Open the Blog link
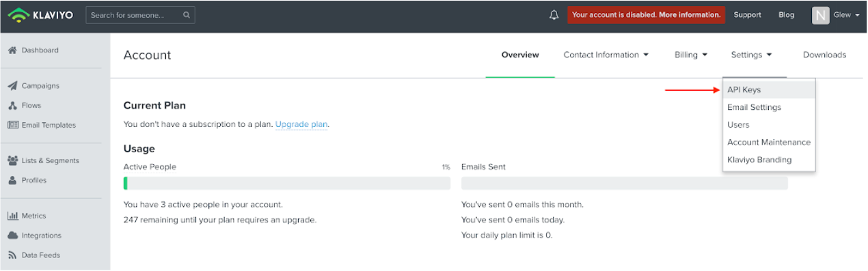The height and width of the screenshot is (271, 868). (x=786, y=15)
